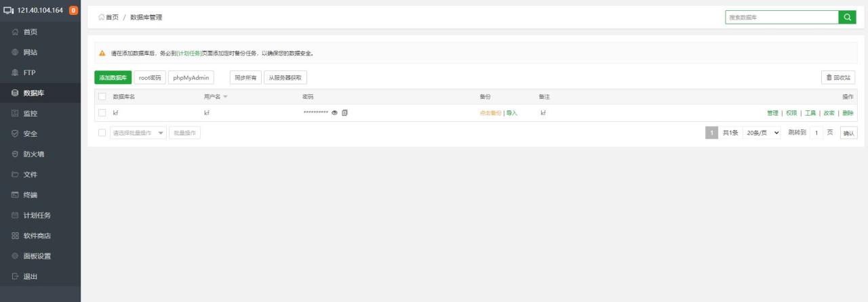Open 安全 in the sidebar
Viewport: 868px width, 302px height.
pos(40,133)
